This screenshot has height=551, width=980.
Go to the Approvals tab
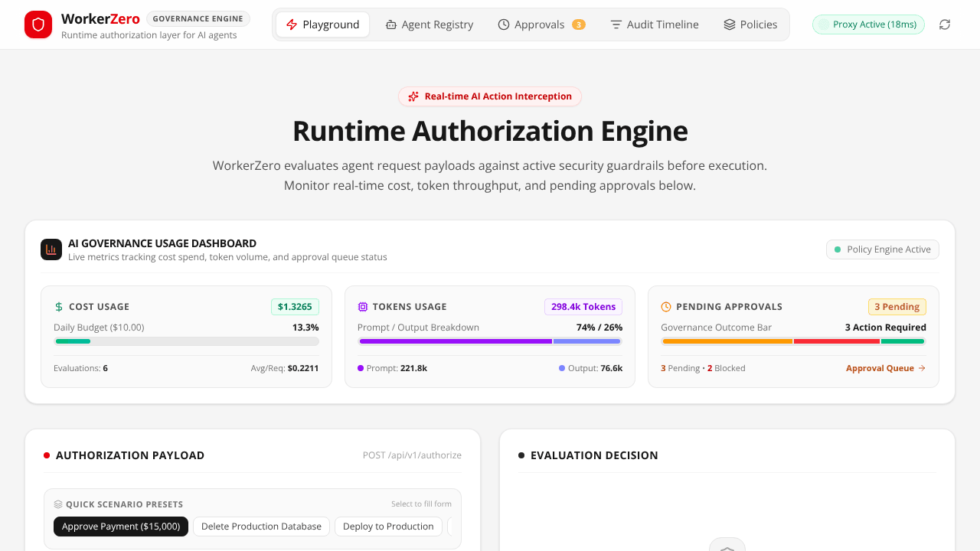pyautogui.click(x=541, y=24)
